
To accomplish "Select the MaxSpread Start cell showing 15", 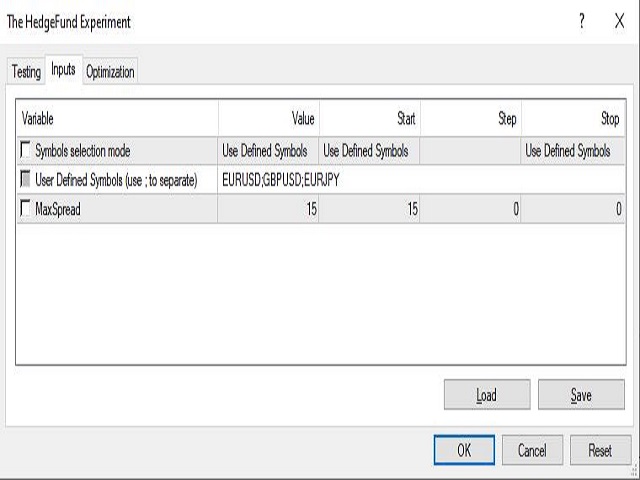I will [369, 209].
